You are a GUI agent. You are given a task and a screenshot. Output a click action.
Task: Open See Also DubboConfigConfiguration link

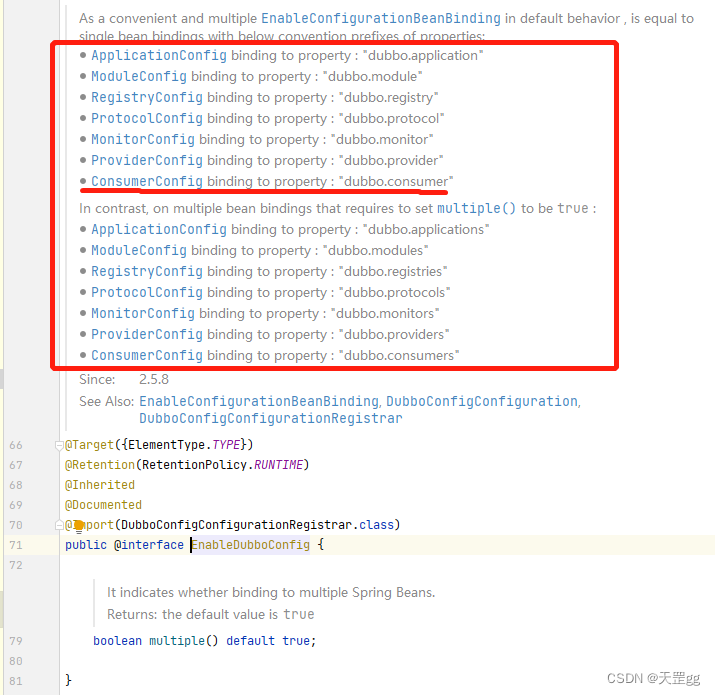coord(482,401)
